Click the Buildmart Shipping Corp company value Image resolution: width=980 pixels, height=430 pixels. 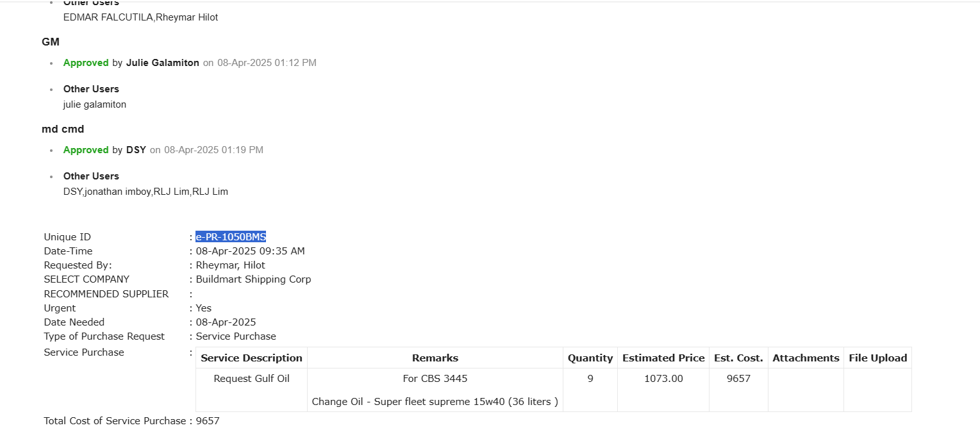tap(253, 279)
